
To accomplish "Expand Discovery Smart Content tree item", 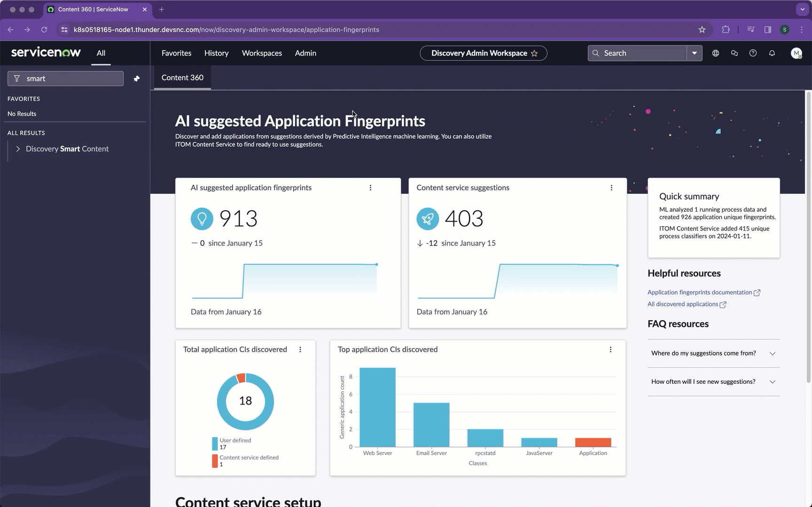I will (18, 149).
